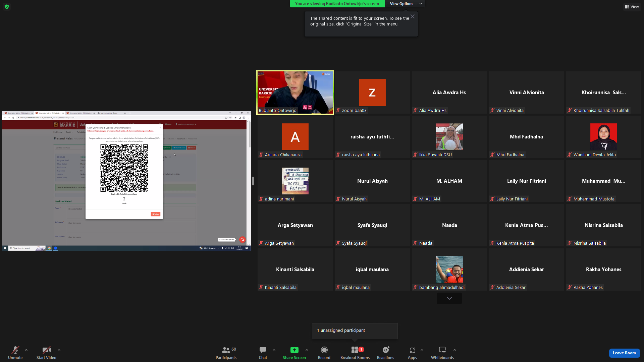Expand the arrow beside Whiteboards
Viewport: 644px width, 362px height.
(455, 350)
